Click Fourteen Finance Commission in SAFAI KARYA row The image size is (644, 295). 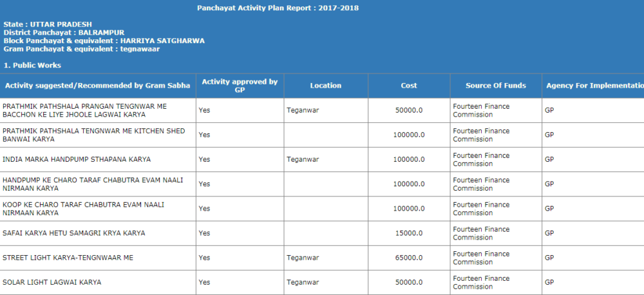(481, 233)
